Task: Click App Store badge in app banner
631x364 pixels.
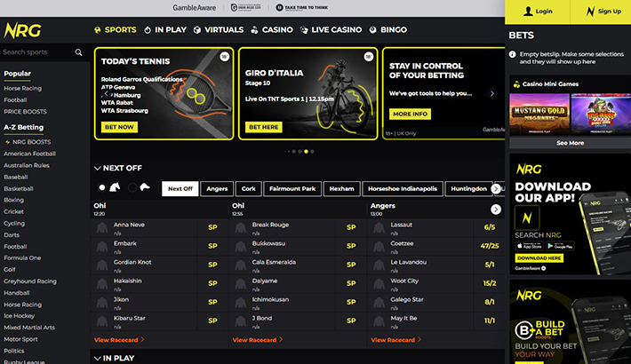Action: (x=530, y=246)
